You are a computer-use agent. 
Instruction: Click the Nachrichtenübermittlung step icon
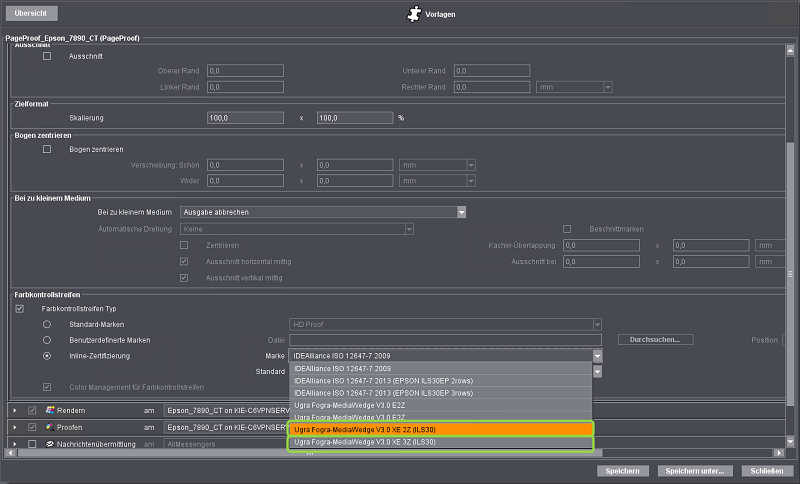[50, 444]
